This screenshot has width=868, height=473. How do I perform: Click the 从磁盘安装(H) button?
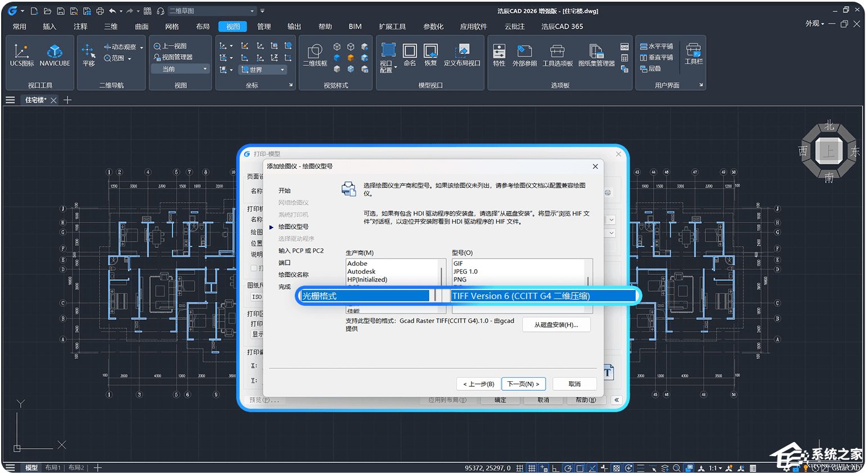556,324
